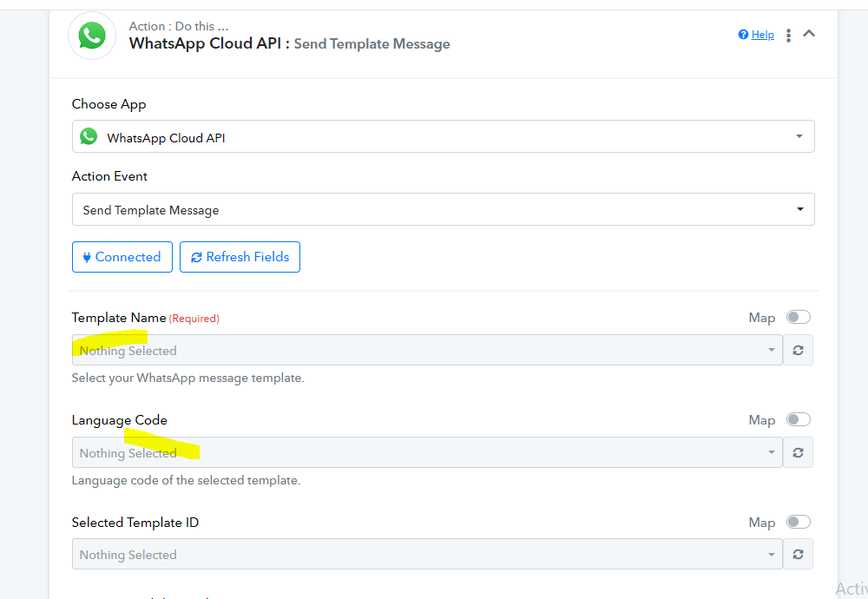
Task: Open the Help link
Action: (x=762, y=35)
